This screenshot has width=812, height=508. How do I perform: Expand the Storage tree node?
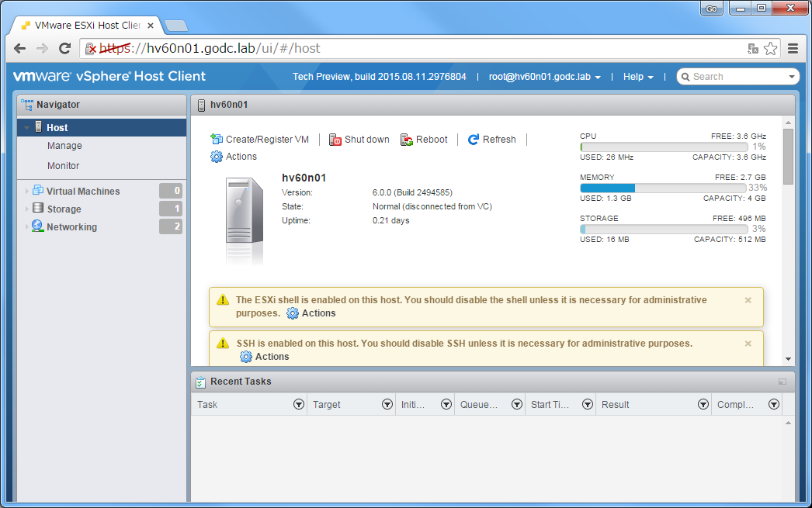click(x=27, y=209)
